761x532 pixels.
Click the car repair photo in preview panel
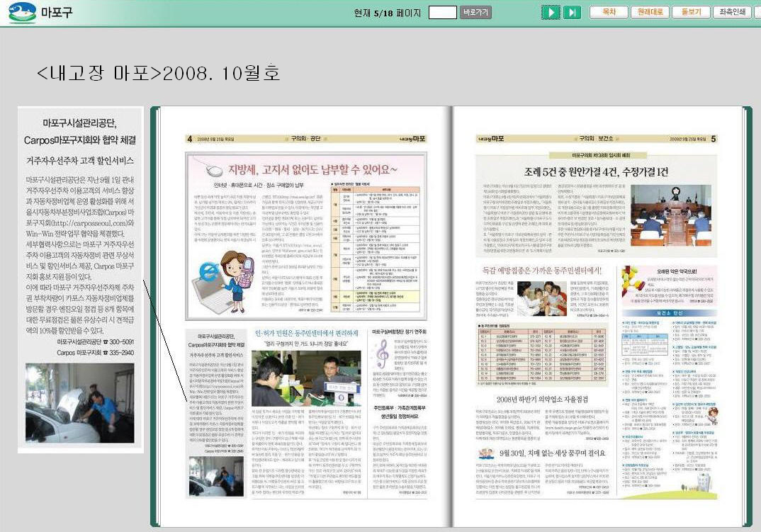tap(79, 402)
